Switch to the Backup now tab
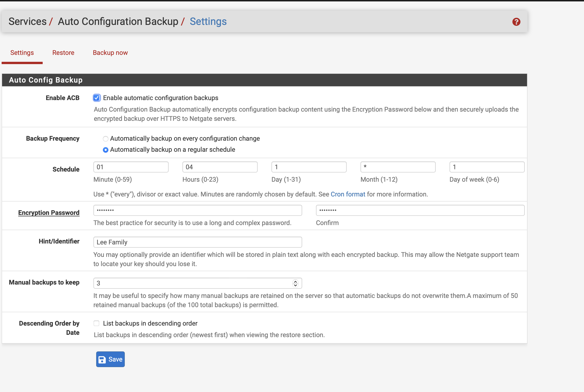This screenshot has width=584, height=392. point(110,53)
